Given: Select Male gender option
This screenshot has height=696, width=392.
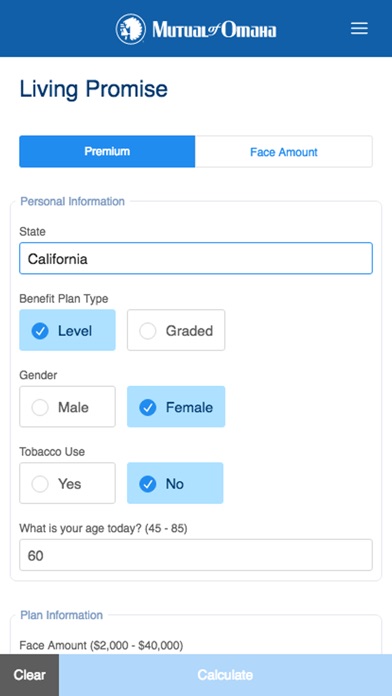Looking at the screenshot, I should tap(67, 407).
